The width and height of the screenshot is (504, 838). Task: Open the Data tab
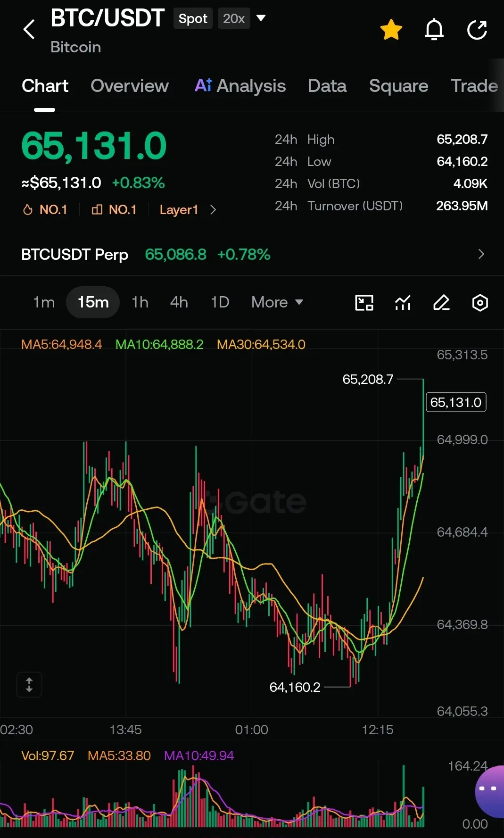pos(327,86)
